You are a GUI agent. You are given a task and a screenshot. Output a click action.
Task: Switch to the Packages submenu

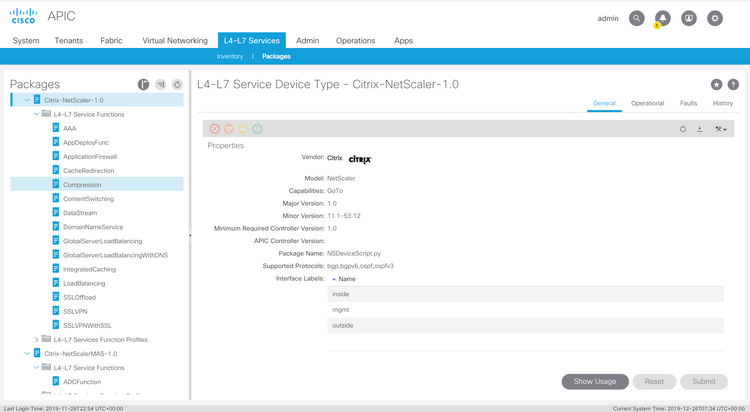click(276, 56)
